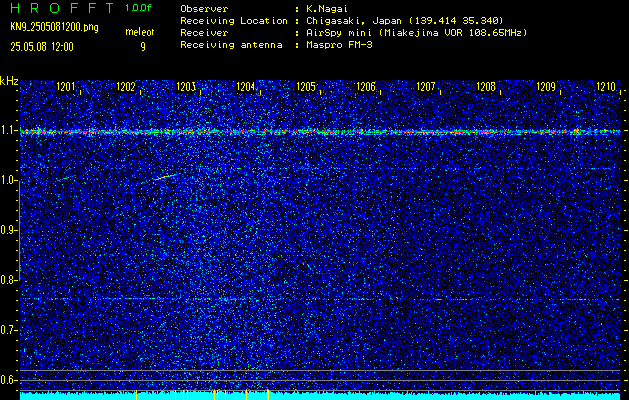The height and width of the screenshot is (400, 629).
Task: Click the "Receiving Location" label
Action: [234, 20]
